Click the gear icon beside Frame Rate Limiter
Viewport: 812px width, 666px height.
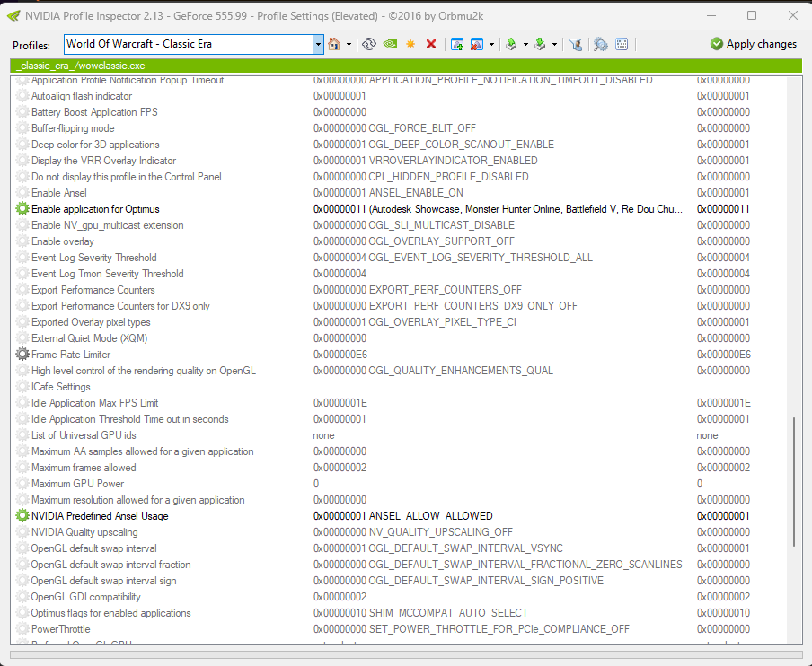coord(22,354)
